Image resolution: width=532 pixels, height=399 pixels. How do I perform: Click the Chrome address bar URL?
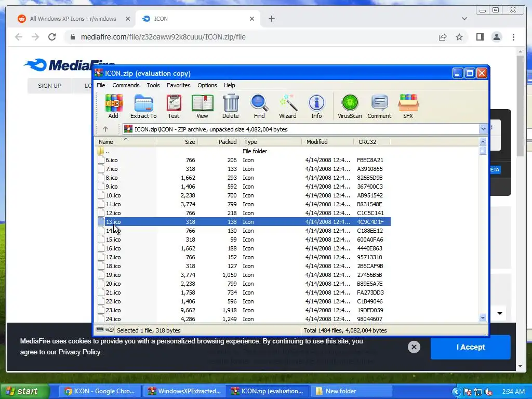(x=163, y=37)
